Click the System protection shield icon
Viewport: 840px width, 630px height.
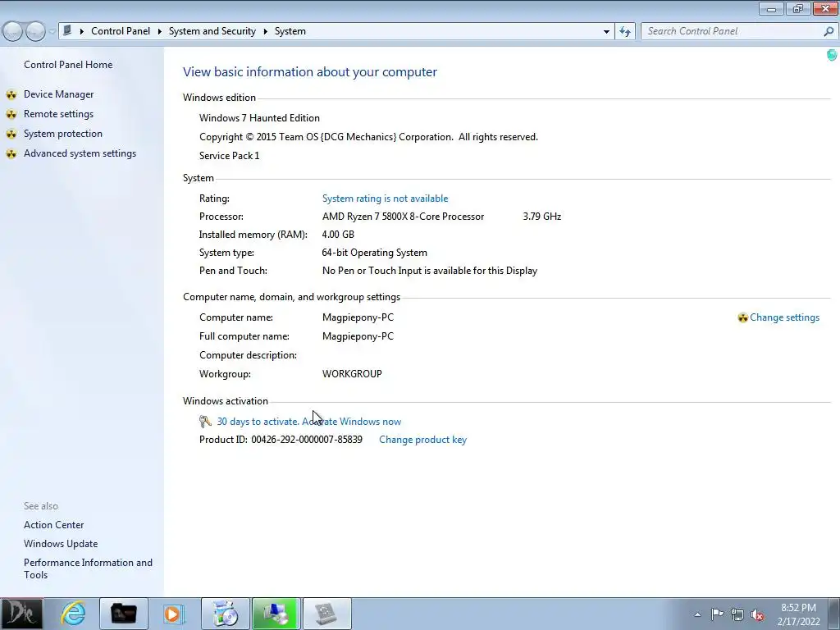[11, 135]
